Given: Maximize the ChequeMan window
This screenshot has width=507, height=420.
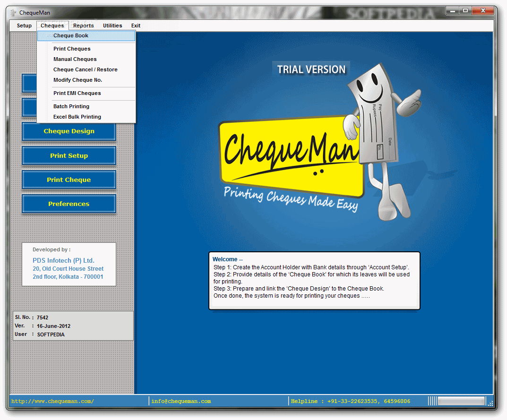Looking at the screenshot, I should (465, 11).
